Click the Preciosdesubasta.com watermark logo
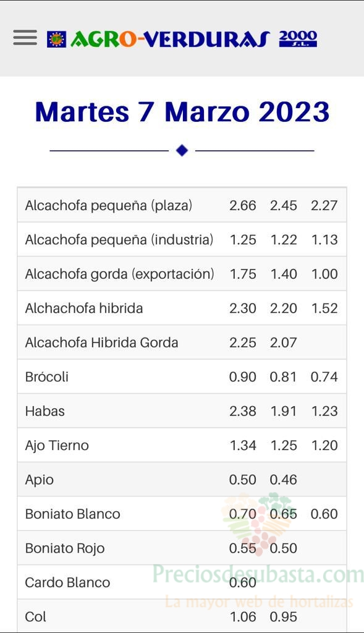 pyautogui.click(x=258, y=524)
